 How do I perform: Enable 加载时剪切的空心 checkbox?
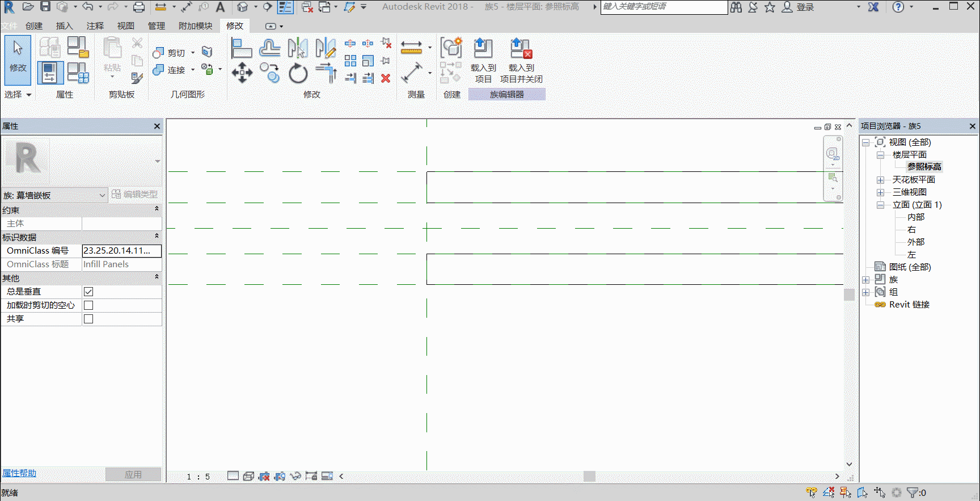[88, 305]
